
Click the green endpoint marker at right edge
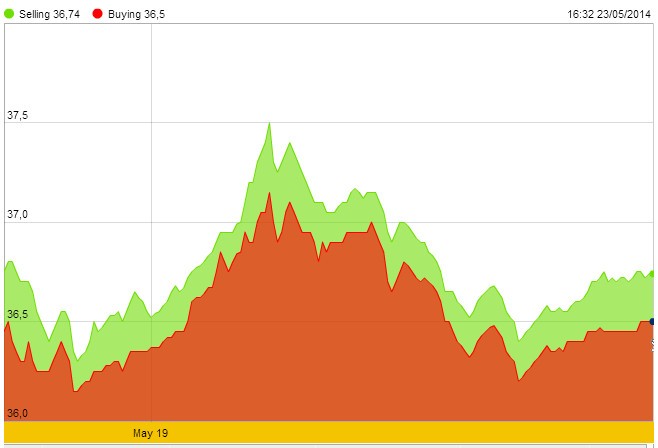click(x=654, y=272)
